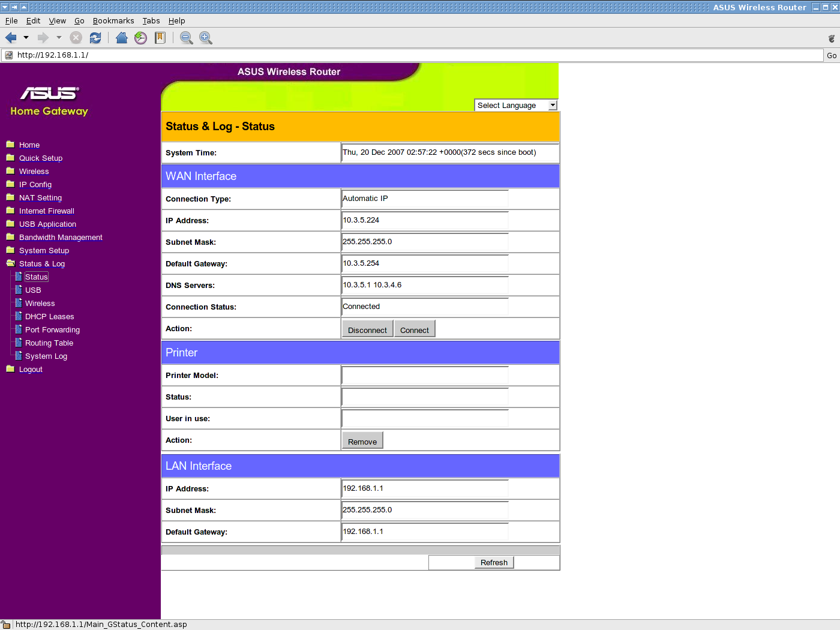Click the Connection Status field showing Connected
The height and width of the screenshot is (630, 840).
click(x=425, y=307)
